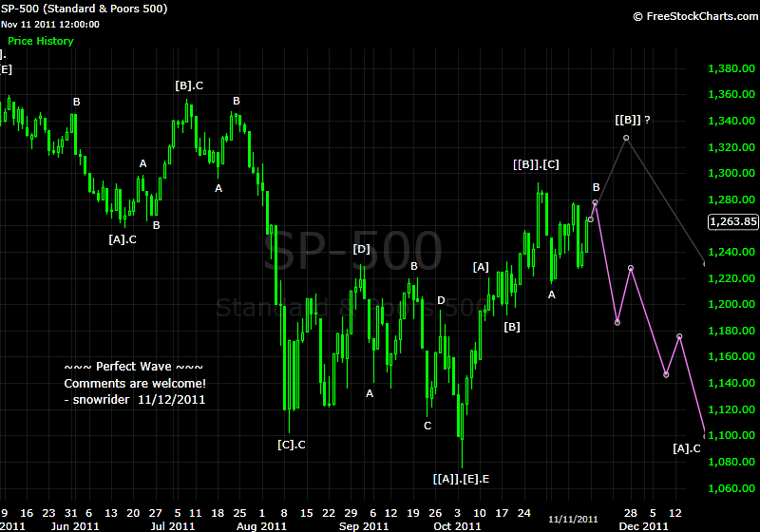Screen dimensions: 760x532
Task: Click the 1,080.00 price axis label
Action: (731, 462)
